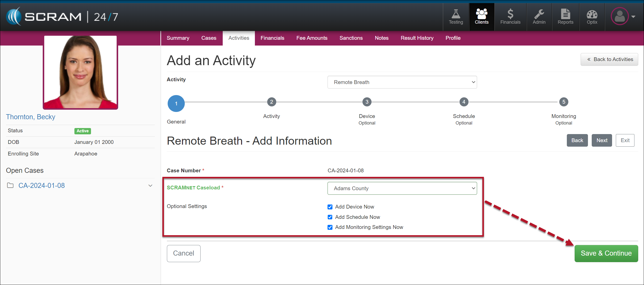Toggle Add Schedule Now checkbox

(x=330, y=217)
